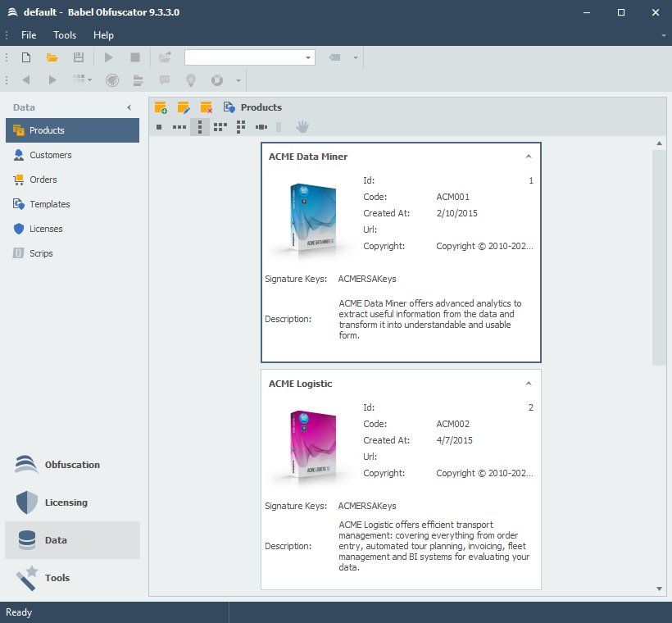Switch to multi-column card layout
Screen dimensions: 672x623
pyautogui.click(x=241, y=127)
